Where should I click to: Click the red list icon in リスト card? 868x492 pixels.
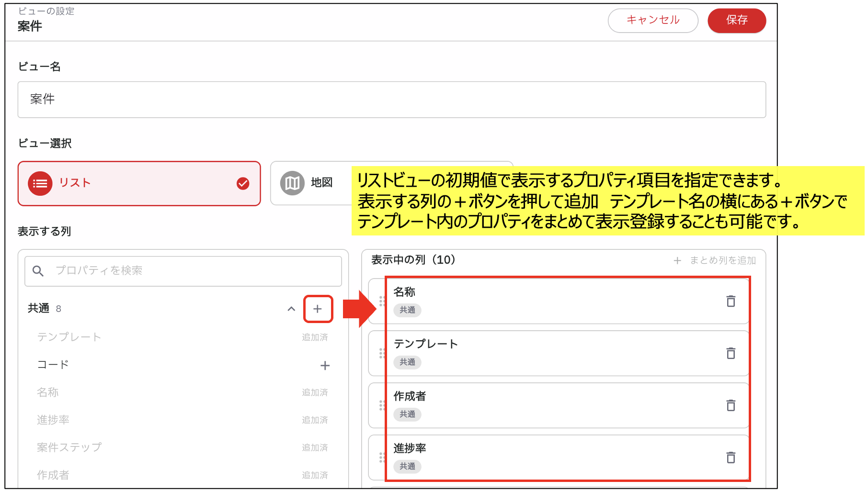coord(40,183)
